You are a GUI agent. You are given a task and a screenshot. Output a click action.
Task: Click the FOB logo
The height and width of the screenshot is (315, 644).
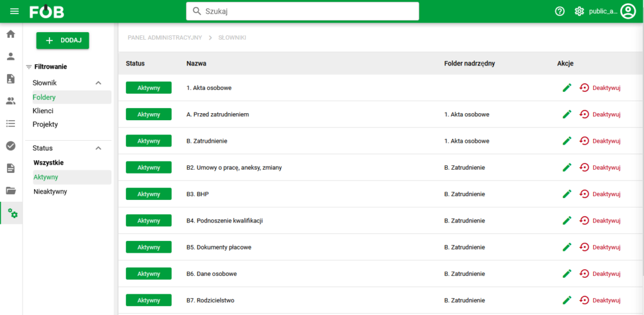tap(47, 11)
